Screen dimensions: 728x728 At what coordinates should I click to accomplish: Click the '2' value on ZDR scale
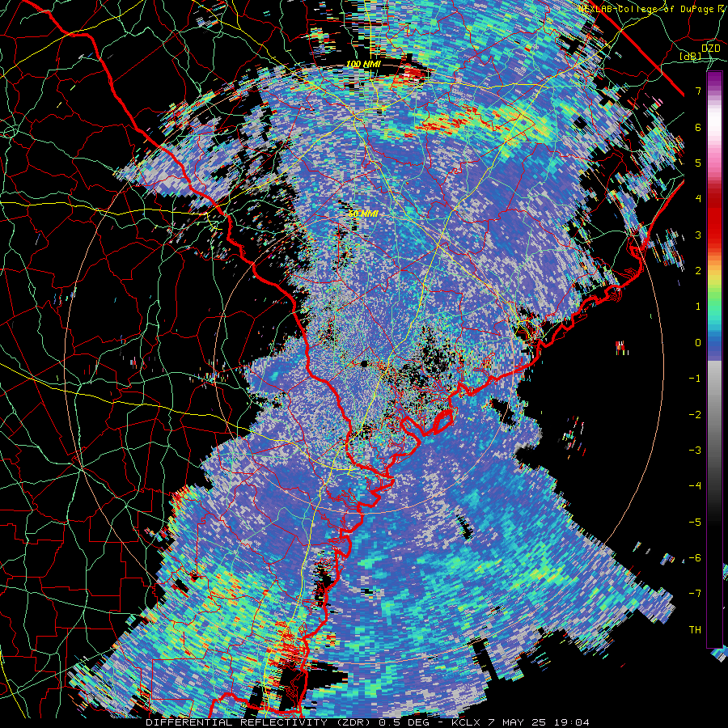tap(698, 271)
